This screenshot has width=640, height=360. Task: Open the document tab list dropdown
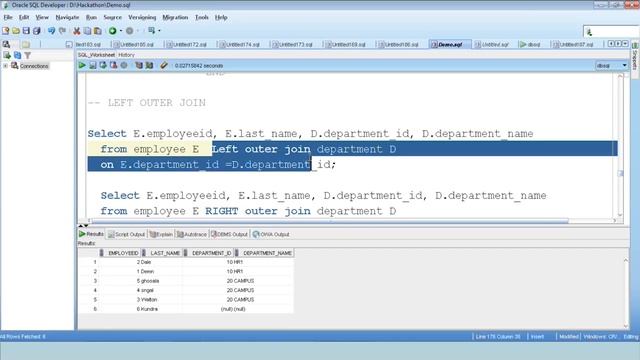(x=625, y=44)
